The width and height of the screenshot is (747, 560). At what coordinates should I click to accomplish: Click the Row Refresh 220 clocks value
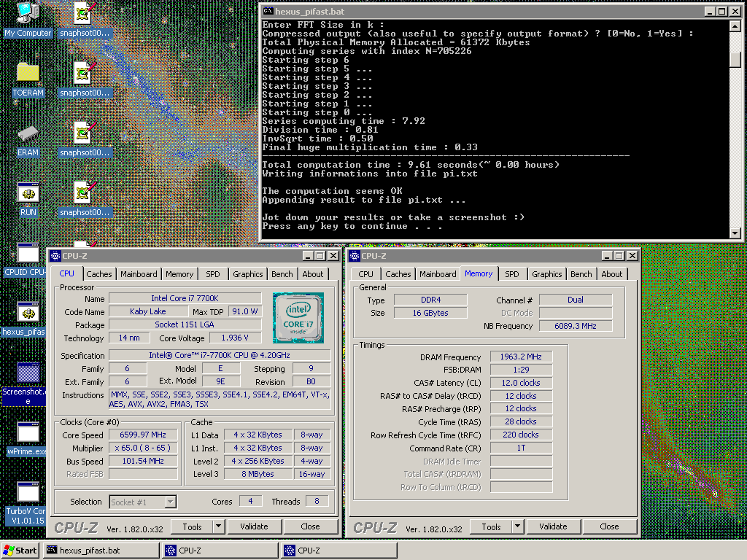(521, 435)
